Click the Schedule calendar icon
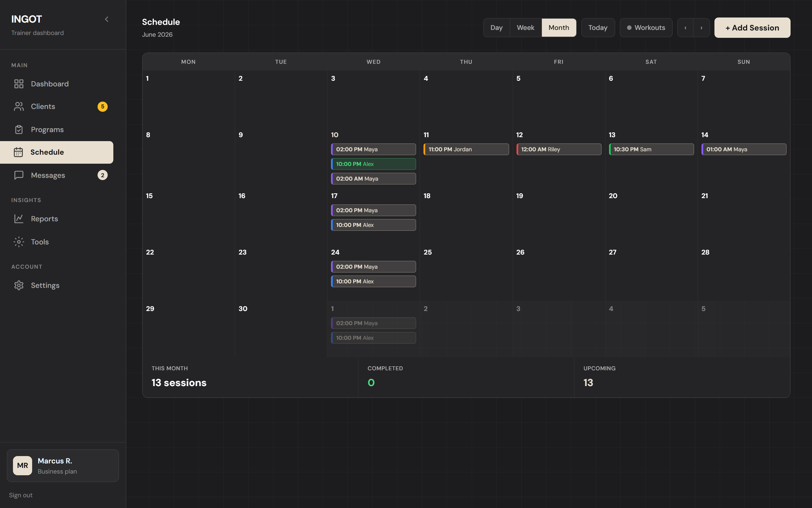Image resolution: width=812 pixels, height=508 pixels. click(18, 152)
